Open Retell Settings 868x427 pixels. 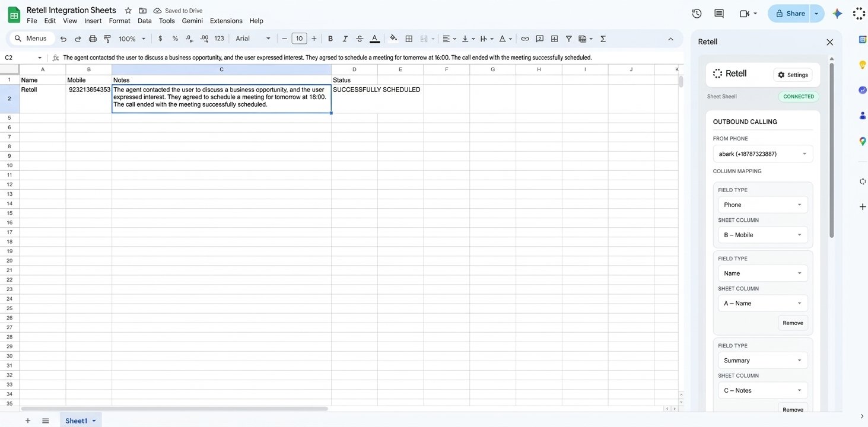click(793, 75)
